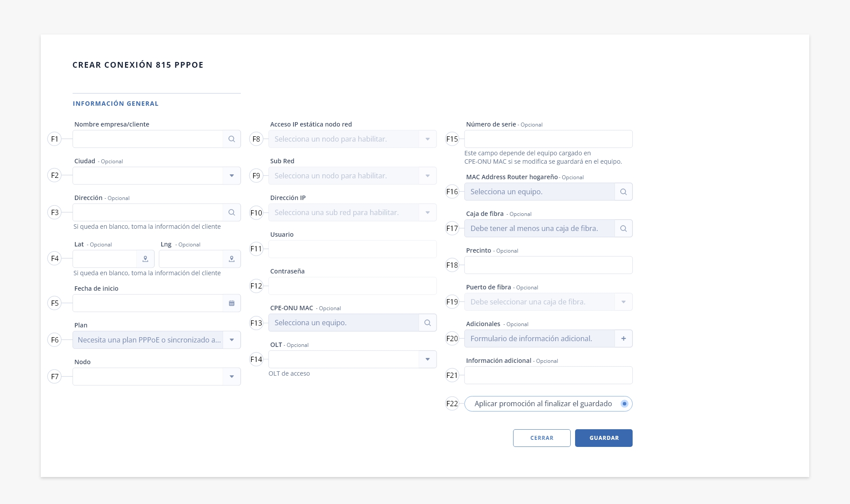Click the CERRAR button
This screenshot has width=850, height=504.
[542, 438]
